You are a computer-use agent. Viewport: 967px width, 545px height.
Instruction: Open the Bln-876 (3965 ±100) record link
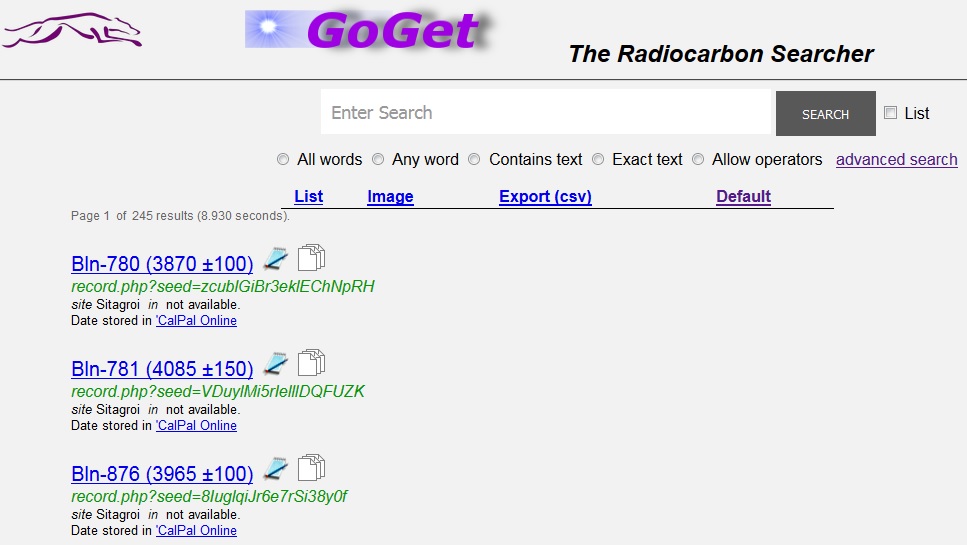tap(162, 473)
